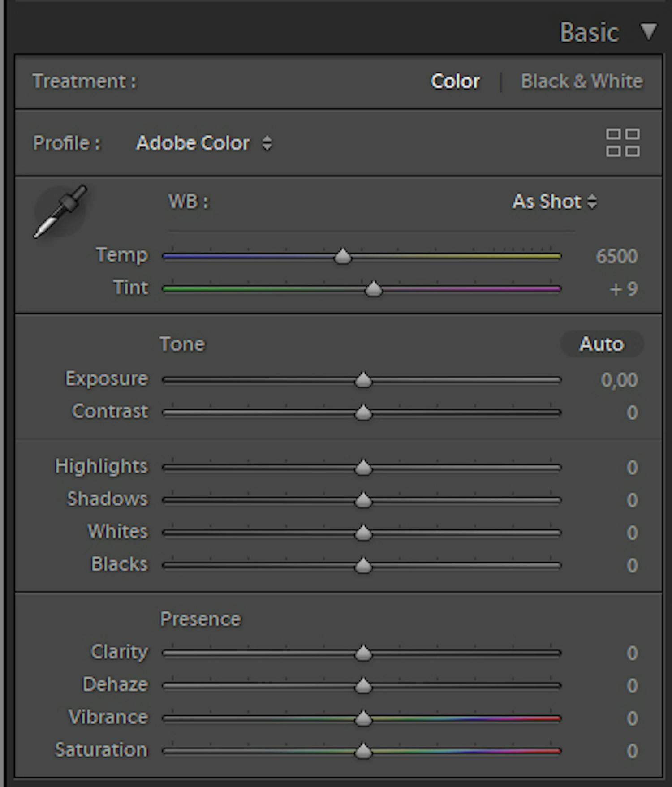Click the Contrast label
The width and height of the screenshot is (672, 787).
[110, 411]
